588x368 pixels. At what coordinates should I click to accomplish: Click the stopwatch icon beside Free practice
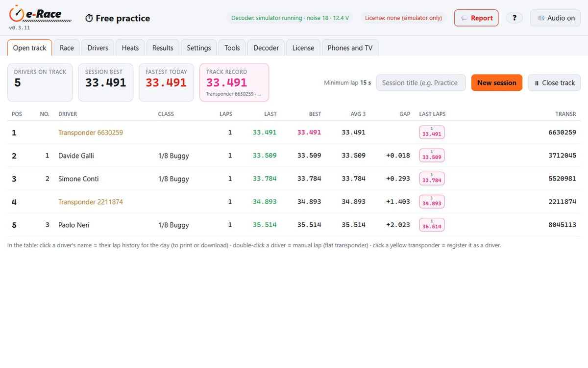coord(89,18)
